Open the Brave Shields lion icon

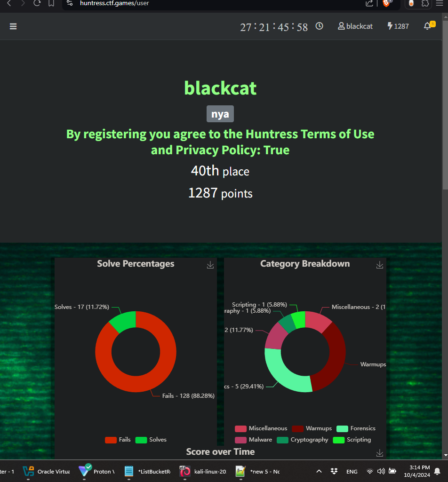click(386, 3)
